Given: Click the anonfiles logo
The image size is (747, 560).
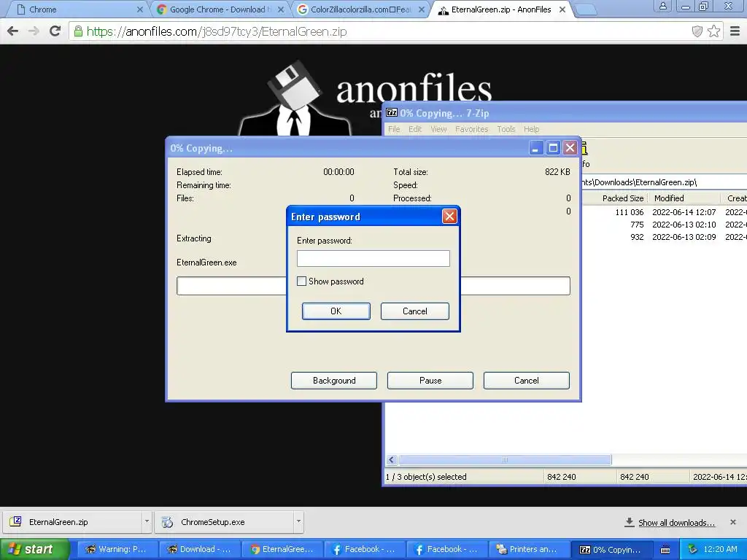Looking at the screenshot, I should coord(366,98).
